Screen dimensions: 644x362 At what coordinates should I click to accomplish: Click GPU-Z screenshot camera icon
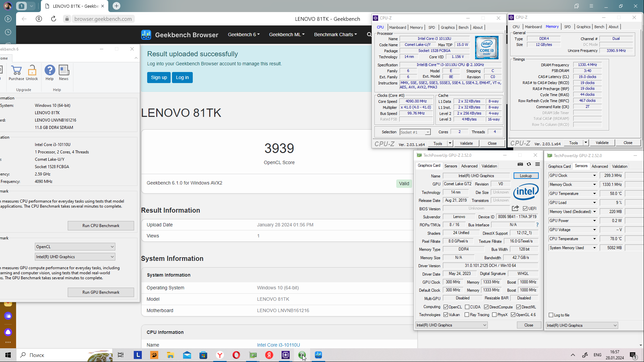pyautogui.click(x=520, y=164)
